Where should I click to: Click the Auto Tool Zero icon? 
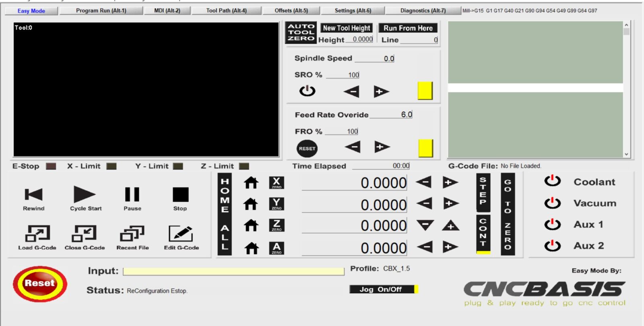pos(301,33)
